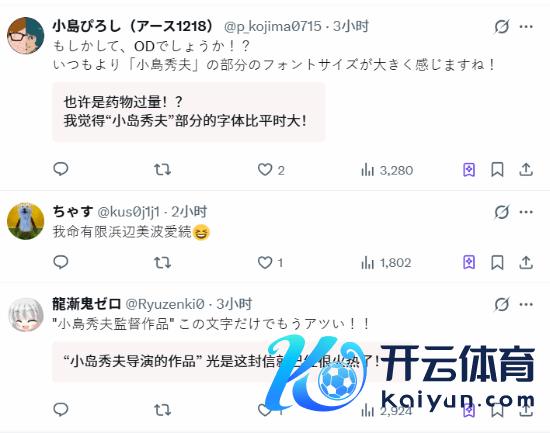The image size is (550, 433).
Task: Like 小島ぴろし's tweet with 2 likes
Action: (271, 170)
